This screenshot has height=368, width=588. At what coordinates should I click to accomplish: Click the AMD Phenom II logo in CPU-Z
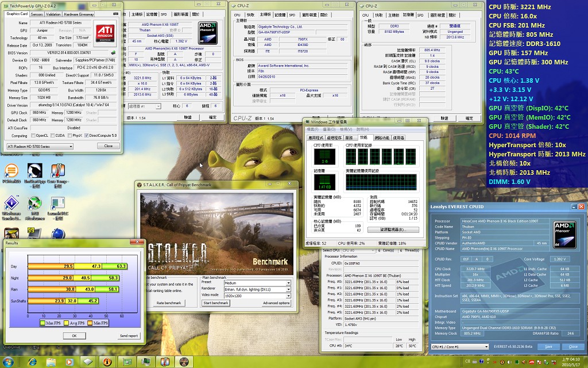208,33
